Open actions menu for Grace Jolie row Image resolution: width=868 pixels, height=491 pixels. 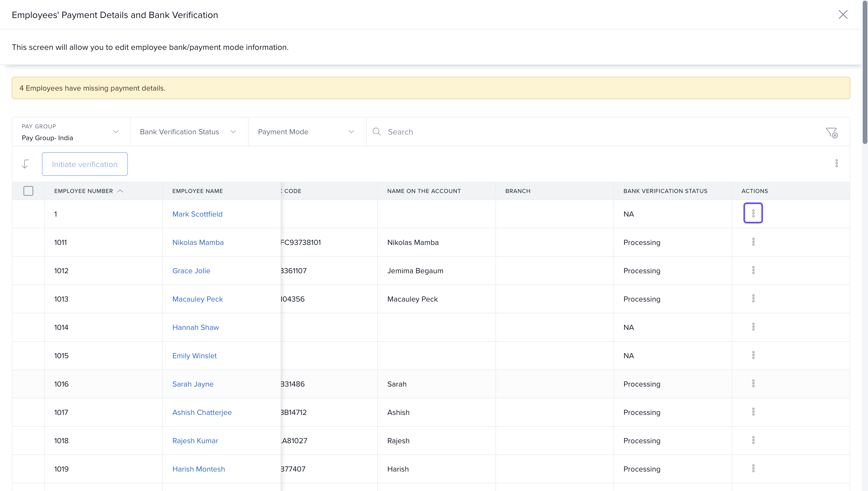pyautogui.click(x=753, y=270)
